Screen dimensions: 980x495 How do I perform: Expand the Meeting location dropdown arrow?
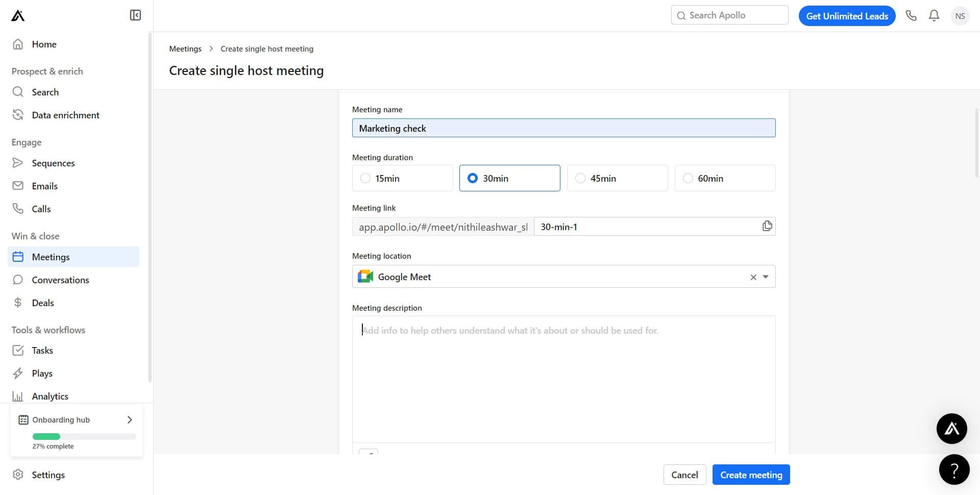tap(766, 277)
